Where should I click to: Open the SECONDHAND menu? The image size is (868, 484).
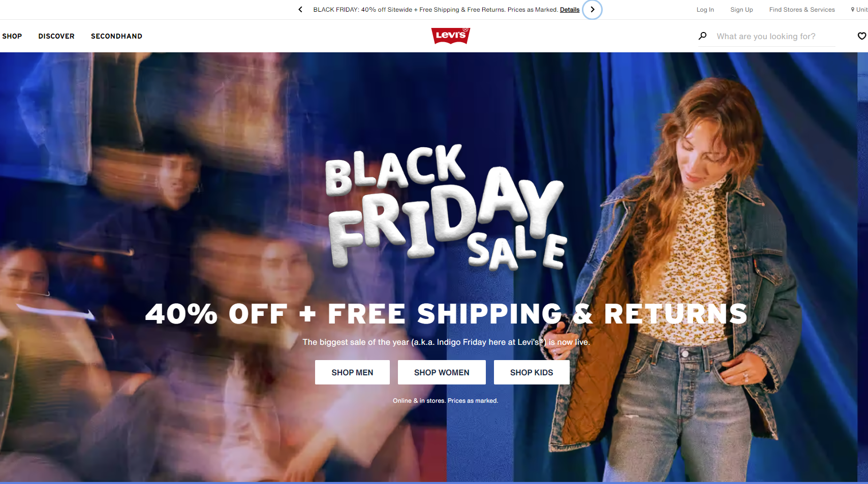click(x=116, y=36)
